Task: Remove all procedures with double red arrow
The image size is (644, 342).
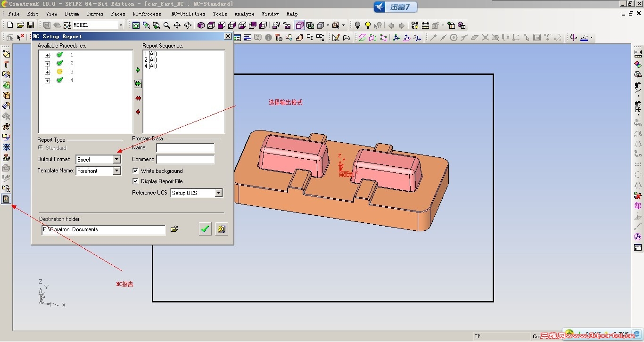Action: coord(138,98)
